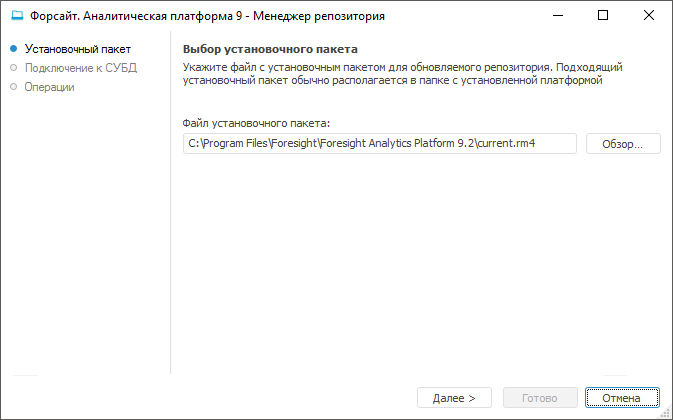673x420 pixels.
Task: Click the Файл установочного пакета label
Action: click(256, 123)
